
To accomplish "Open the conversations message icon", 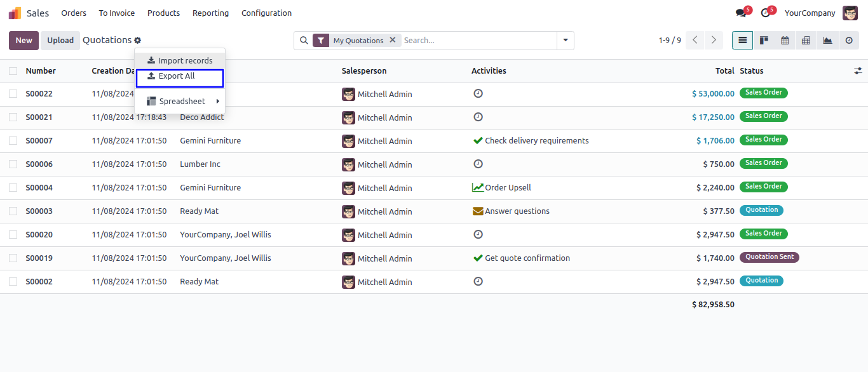I will pyautogui.click(x=741, y=13).
